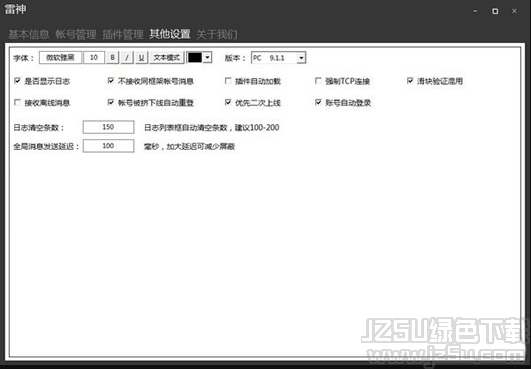531x369 pixels.
Task: Click the 全局消息发送延迟 label
Action: 46,147
